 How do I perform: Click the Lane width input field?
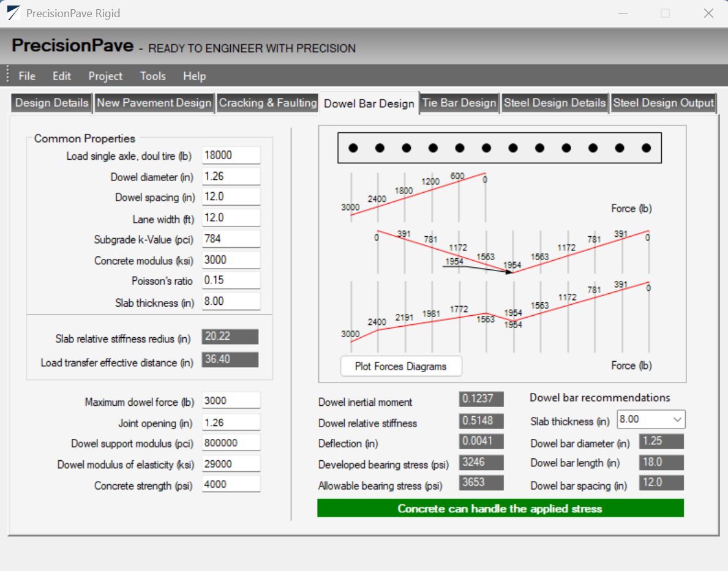coord(231,218)
